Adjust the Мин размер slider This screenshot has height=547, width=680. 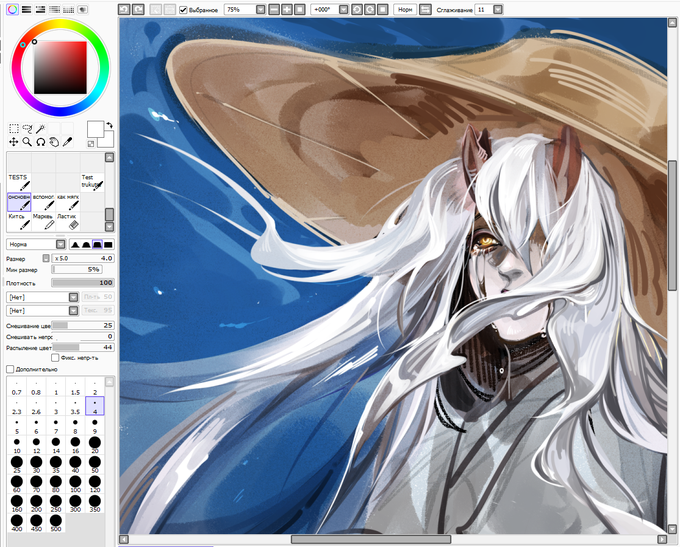[77, 269]
